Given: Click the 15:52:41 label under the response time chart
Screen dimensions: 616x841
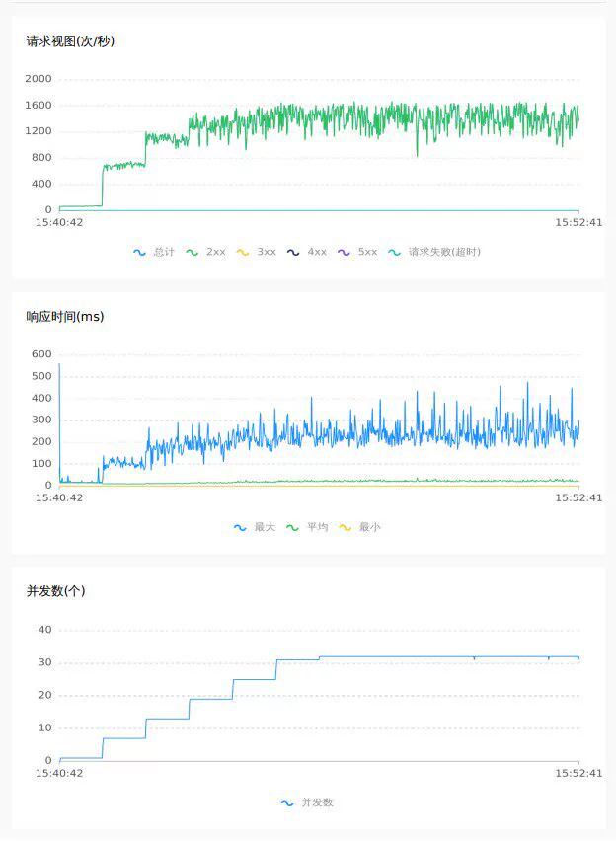Looking at the screenshot, I should tap(578, 498).
